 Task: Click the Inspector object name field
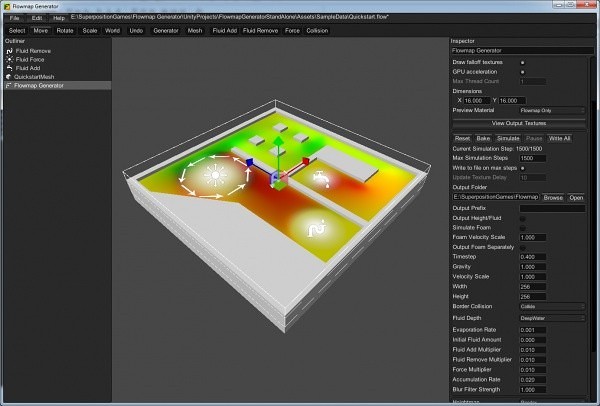pyautogui.click(x=523, y=51)
